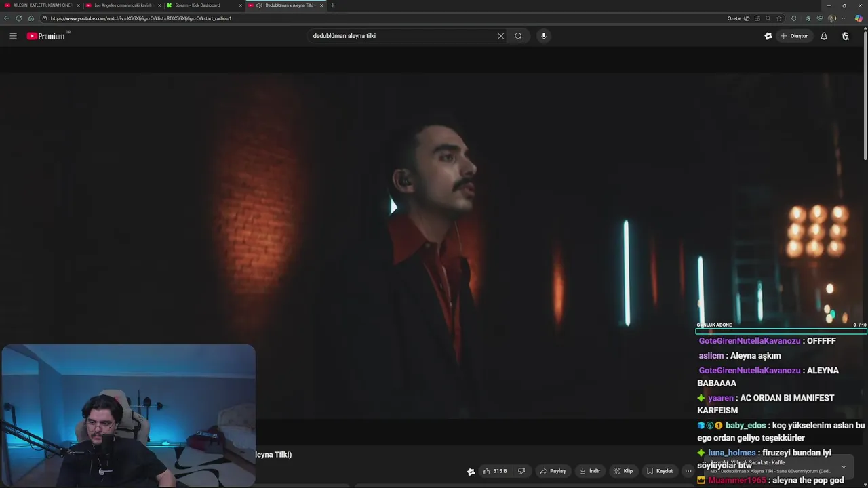Click the Paylaş share button
Screen dimensions: 868x488
point(553,471)
